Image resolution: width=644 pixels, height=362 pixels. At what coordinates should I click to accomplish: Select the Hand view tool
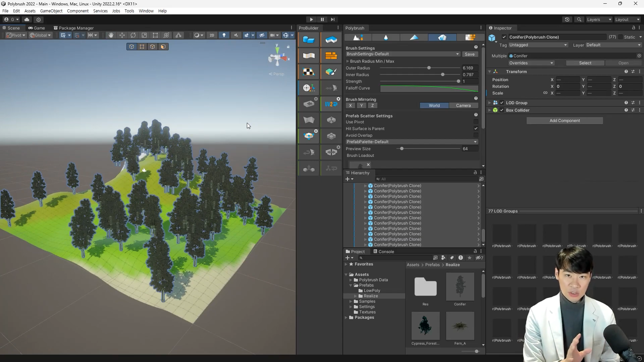111,35
